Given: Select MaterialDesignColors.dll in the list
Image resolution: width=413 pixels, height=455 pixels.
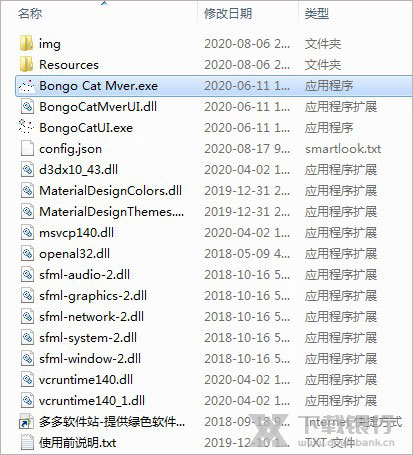Looking at the screenshot, I should pos(110,191).
